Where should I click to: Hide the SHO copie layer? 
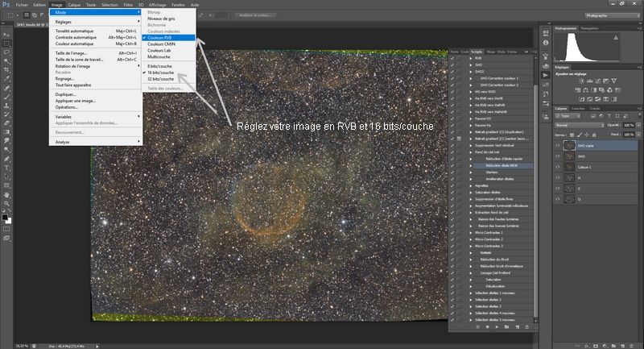pos(558,146)
